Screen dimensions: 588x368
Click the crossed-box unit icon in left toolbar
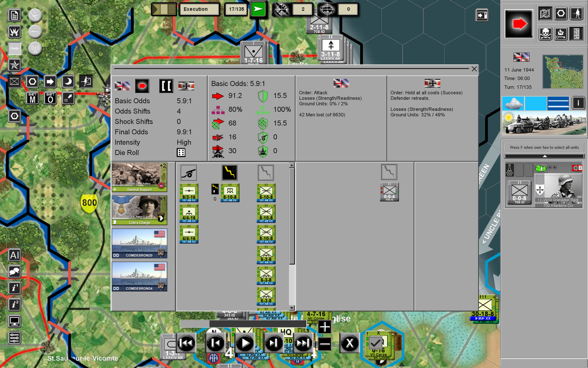coord(15,82)
